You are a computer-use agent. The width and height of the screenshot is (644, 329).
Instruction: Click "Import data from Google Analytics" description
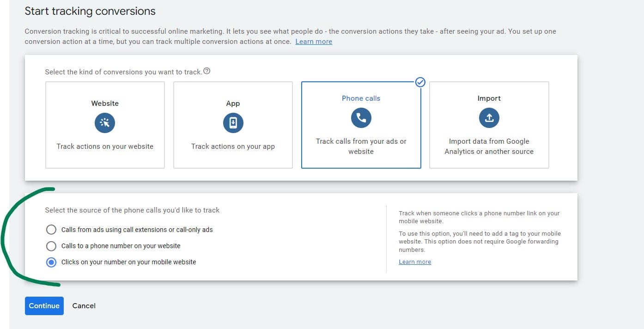click(489, 146)
